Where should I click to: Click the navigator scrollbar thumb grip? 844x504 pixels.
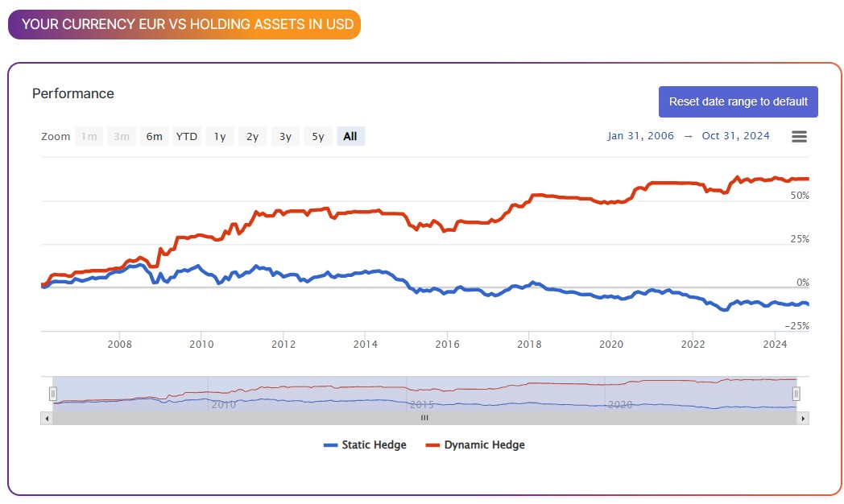coord(424,419)
